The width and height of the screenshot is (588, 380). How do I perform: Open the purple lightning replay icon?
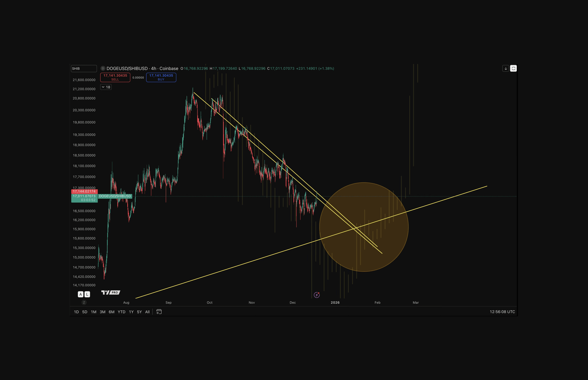(317, 295)
